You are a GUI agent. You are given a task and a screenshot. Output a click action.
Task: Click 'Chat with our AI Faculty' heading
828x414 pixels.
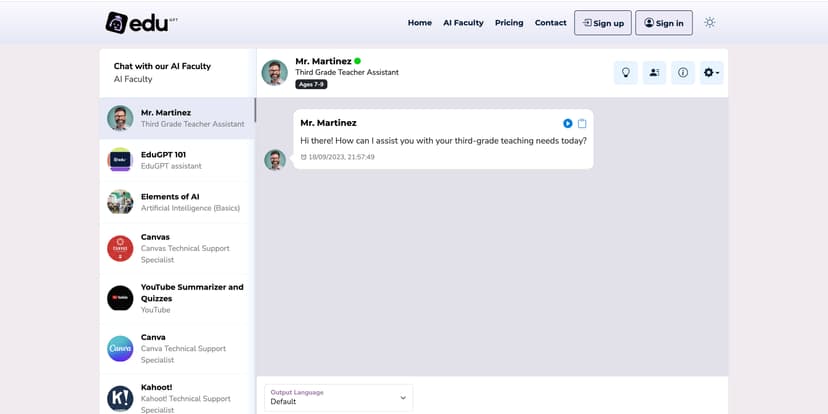click(162, 66)
